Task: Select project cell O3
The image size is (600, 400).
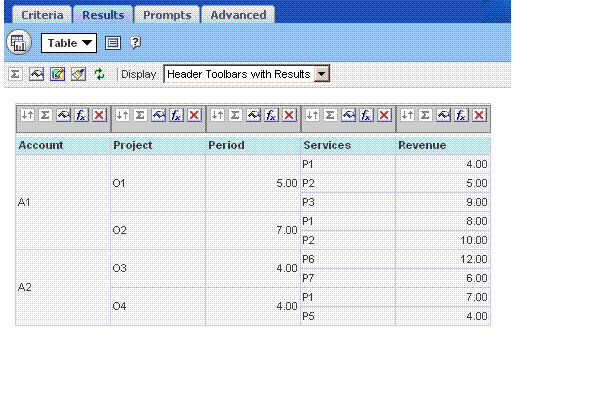Action: pos(158,268)
